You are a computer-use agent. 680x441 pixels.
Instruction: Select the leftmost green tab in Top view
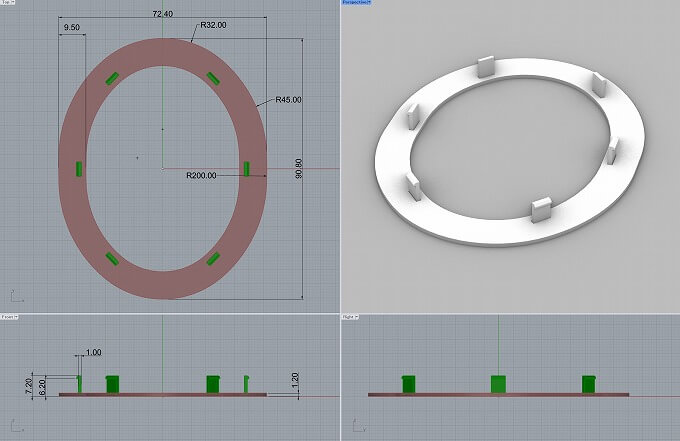77,168
